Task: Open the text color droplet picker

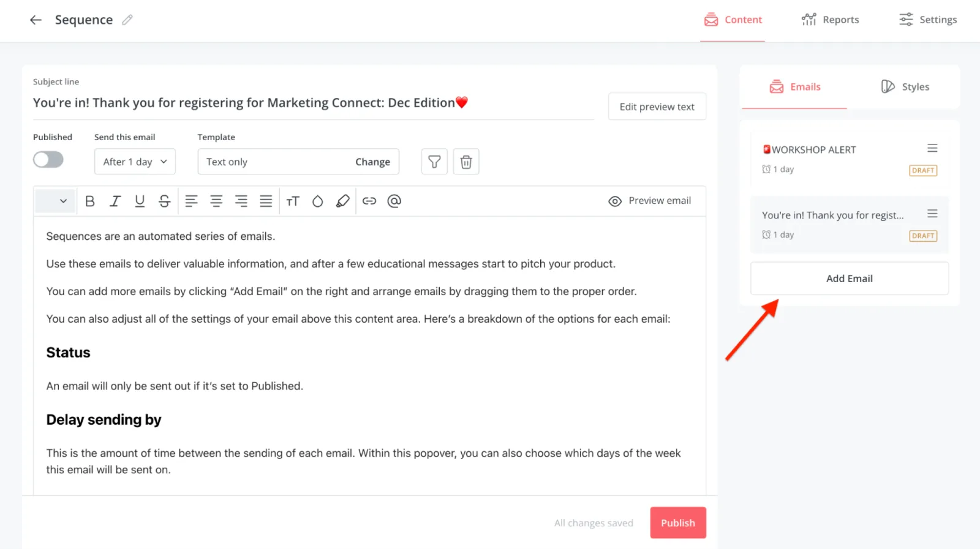Action: click(317, 201)
